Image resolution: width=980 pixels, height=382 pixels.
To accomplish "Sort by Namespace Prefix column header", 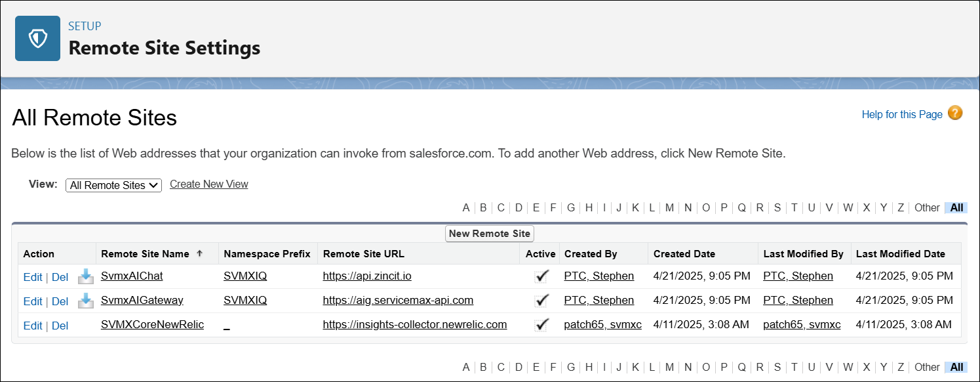I will coord(267,254).
